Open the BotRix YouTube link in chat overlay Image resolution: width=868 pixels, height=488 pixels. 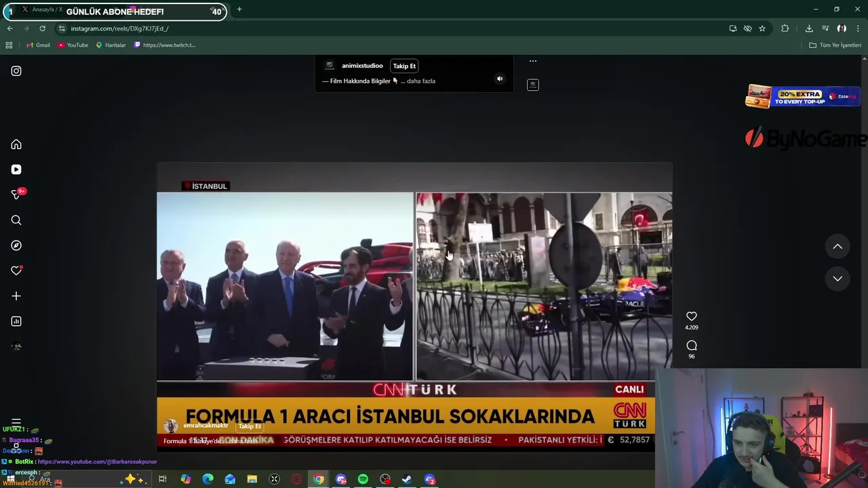[97, 462]
